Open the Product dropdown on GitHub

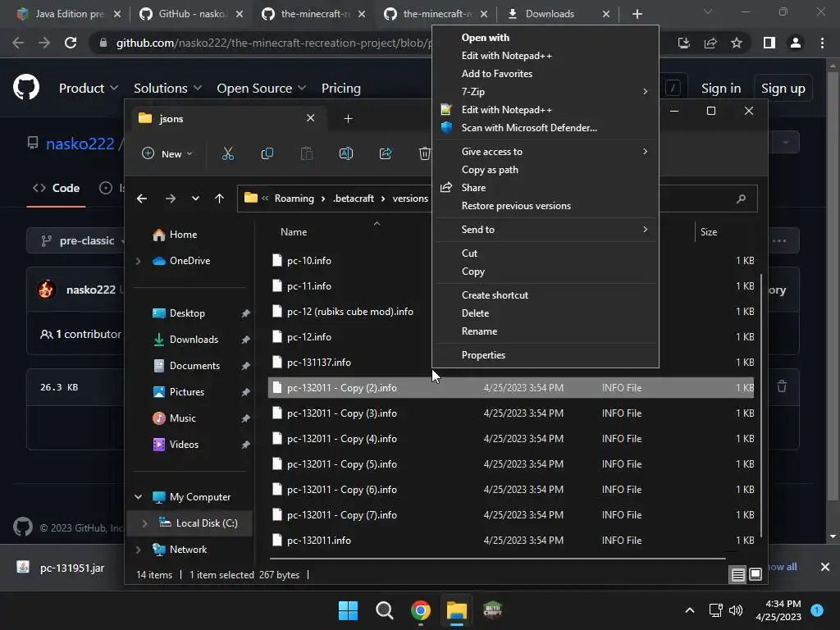point(89,89)
